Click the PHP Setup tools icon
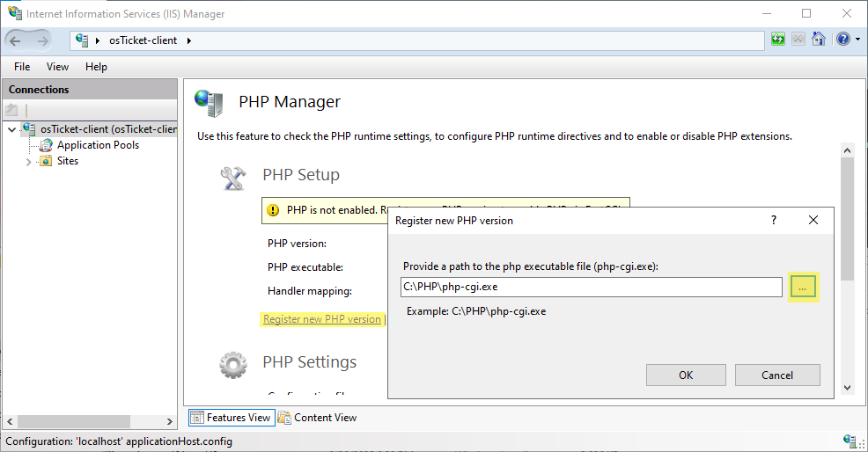Image resolution: width=868 pixels, height=452 pixels. [233, 179]
